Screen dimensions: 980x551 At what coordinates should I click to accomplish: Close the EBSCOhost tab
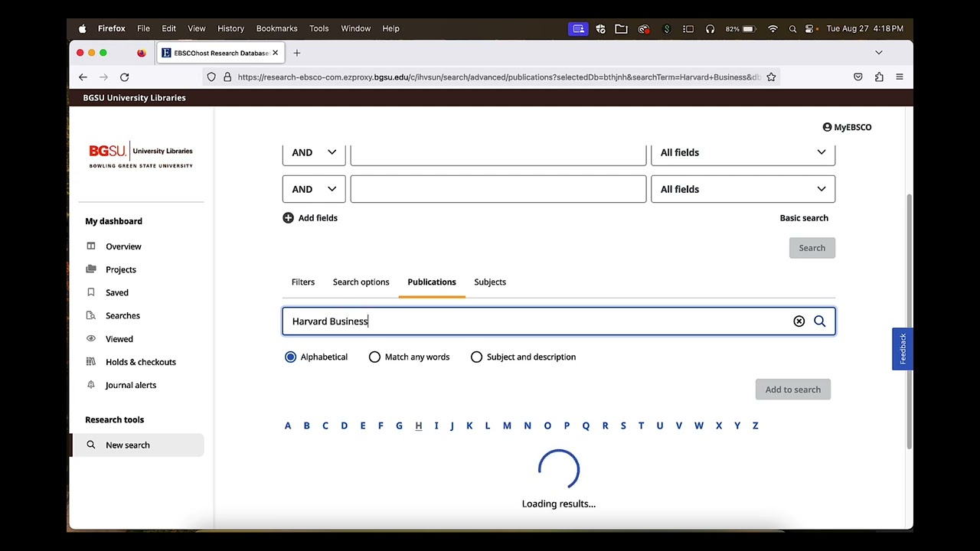[x=275, y=53]
